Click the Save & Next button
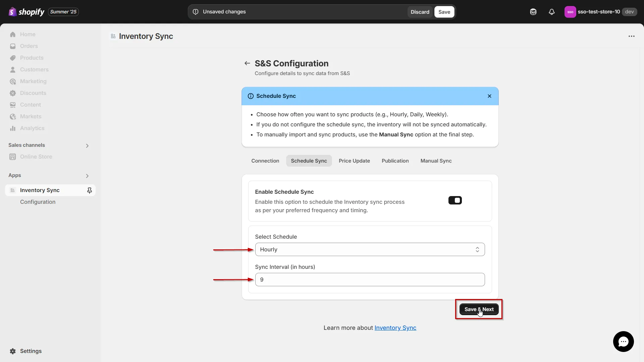This screenshot has width=644, height=362. 479,309
